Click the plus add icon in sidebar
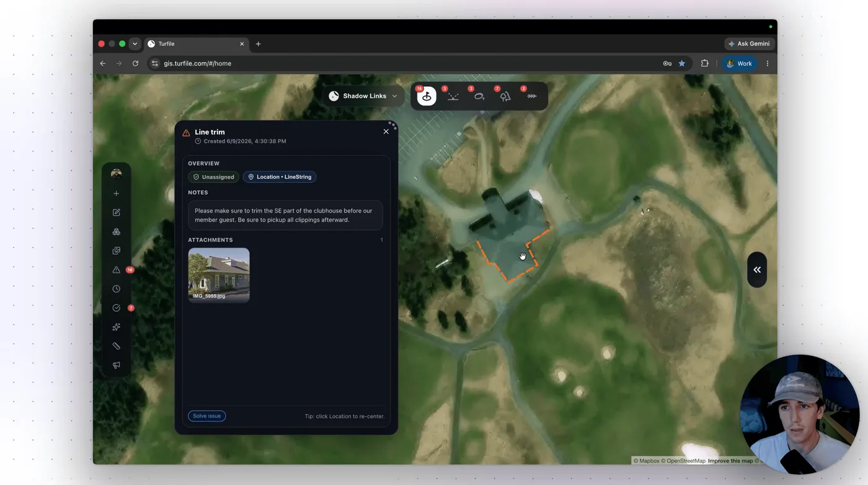 pos(116,194)
